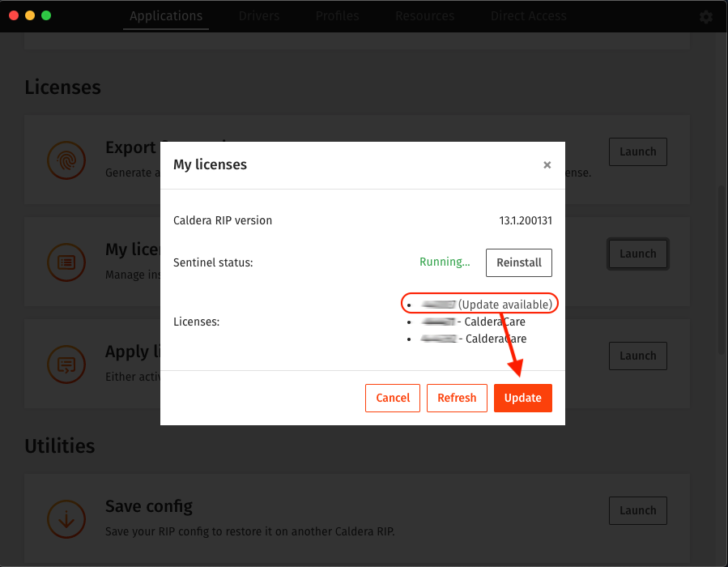
Task: Click the window's vertical scrollbar
Action: point(721,270)
